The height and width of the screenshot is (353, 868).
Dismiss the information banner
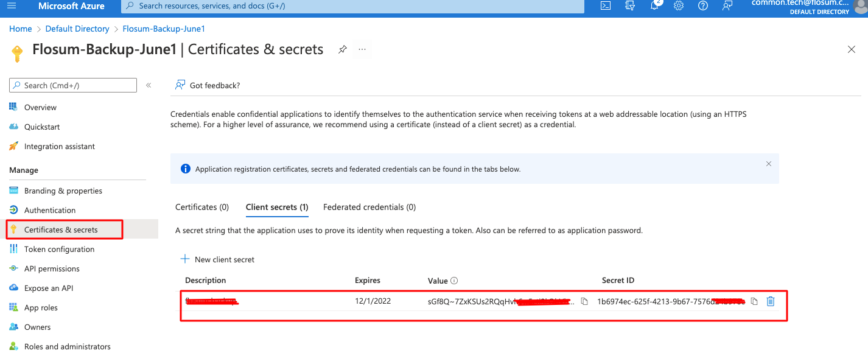pyautogui.click(x=769, y=164)
